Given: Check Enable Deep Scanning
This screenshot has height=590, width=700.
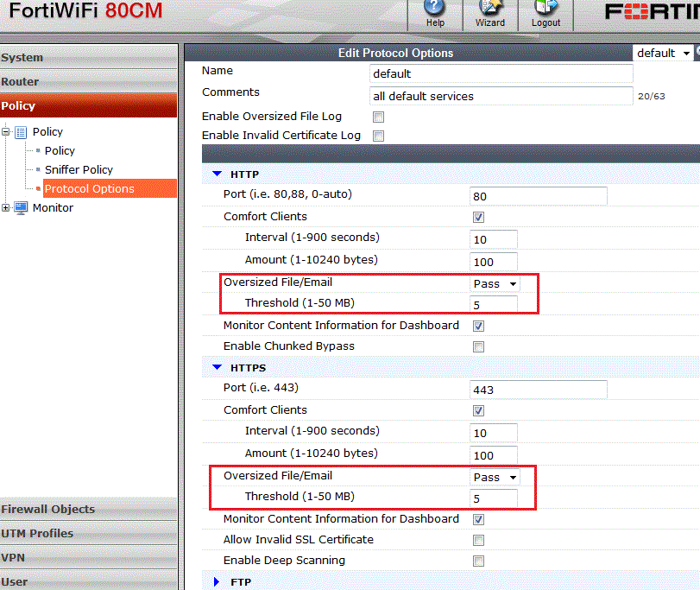Looking at the screenshot, I should coord(478,561).
